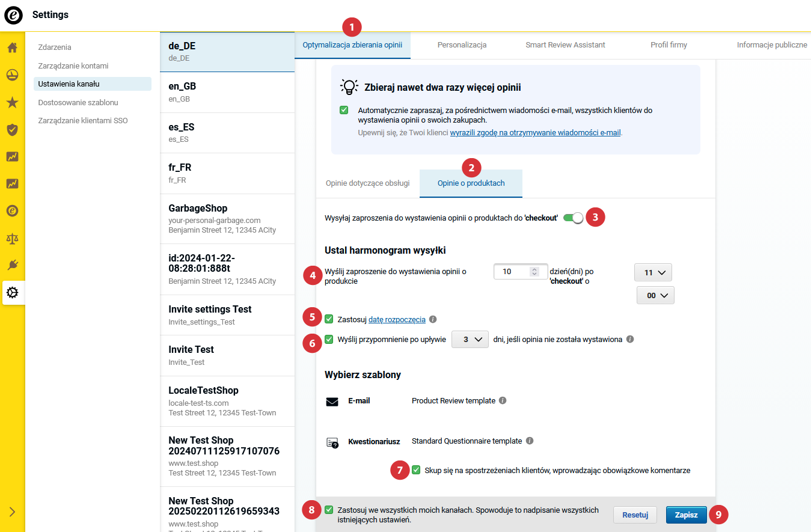Open the minutes dropdown showing 00
The image size is (811, 532).
click(655, 295)
